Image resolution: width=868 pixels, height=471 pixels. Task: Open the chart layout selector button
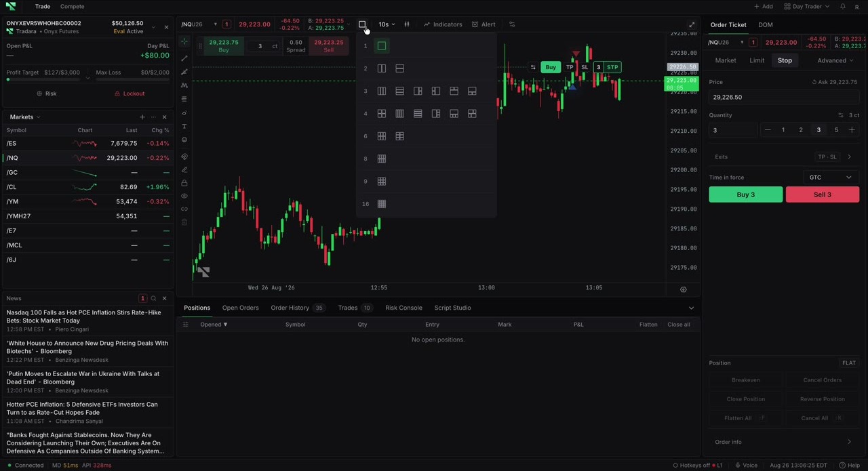click(x=362, y=24)
